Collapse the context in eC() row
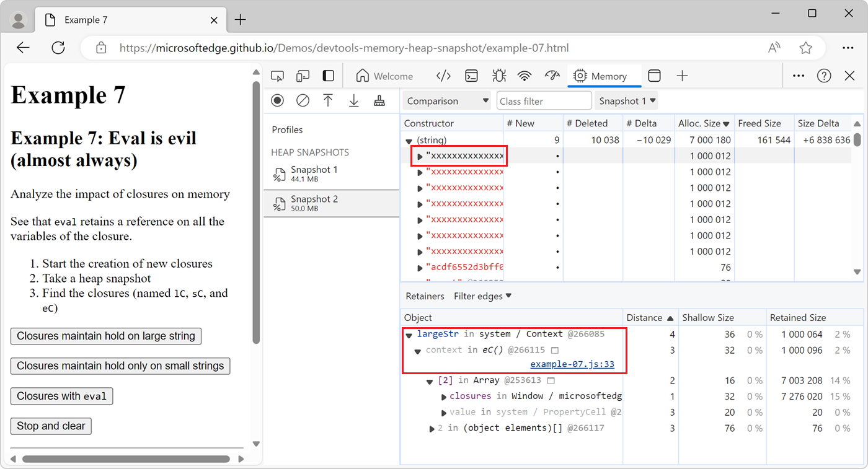This screenshot has width=868, height=469. (x=418, y=351)
